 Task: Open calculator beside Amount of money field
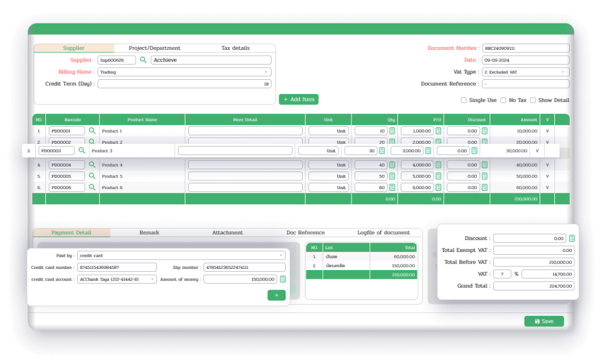tap(283, 279)
